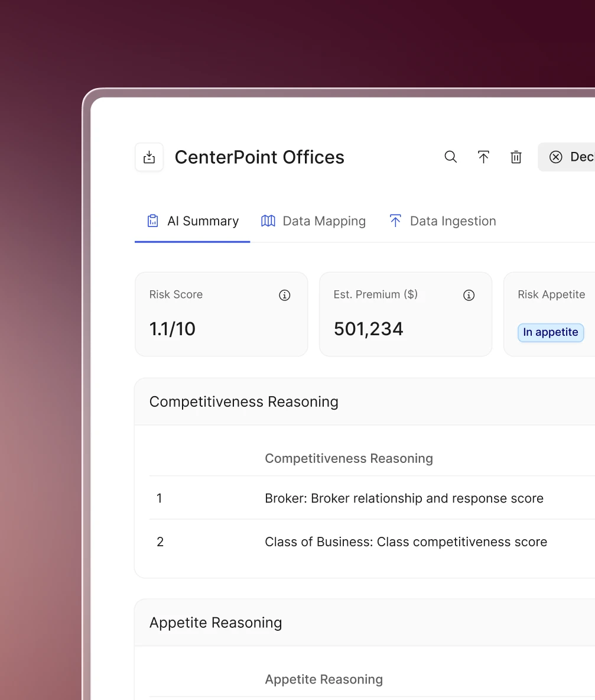Click the Risk Score label
Image resolution: width=595 pixels, height=700 pixels.
click(175, 294)
